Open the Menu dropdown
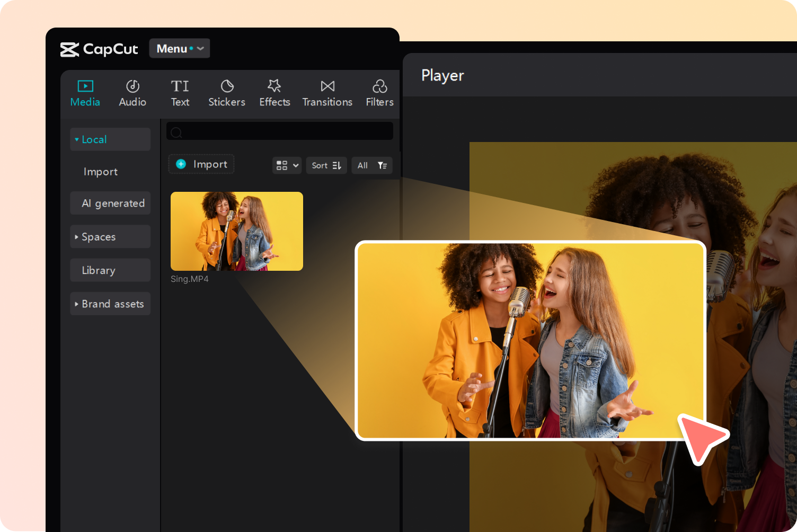 179,48
